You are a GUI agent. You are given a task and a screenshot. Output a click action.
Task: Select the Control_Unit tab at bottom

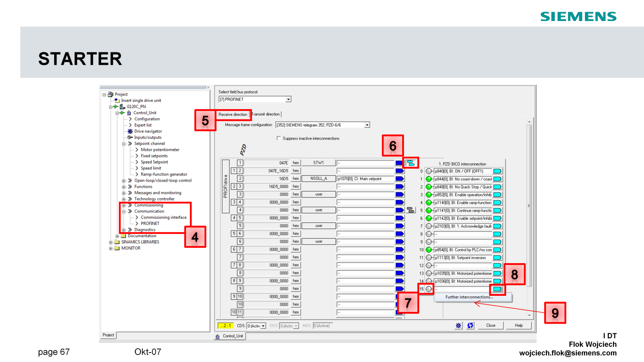click(x=229, y=336)
